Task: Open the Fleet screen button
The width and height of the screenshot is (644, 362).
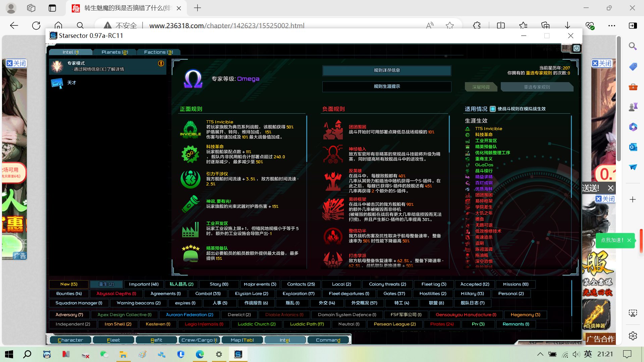Action: [113, 340]
